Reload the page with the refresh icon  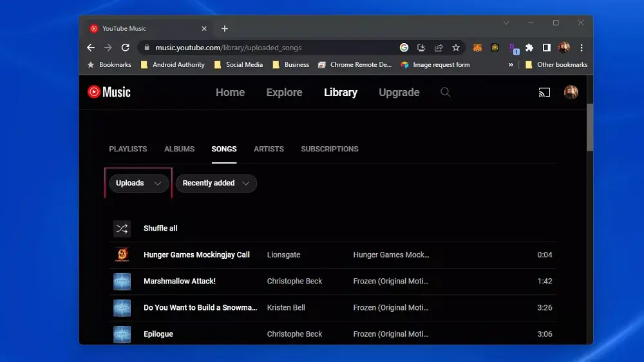click(x=126, y=48)
